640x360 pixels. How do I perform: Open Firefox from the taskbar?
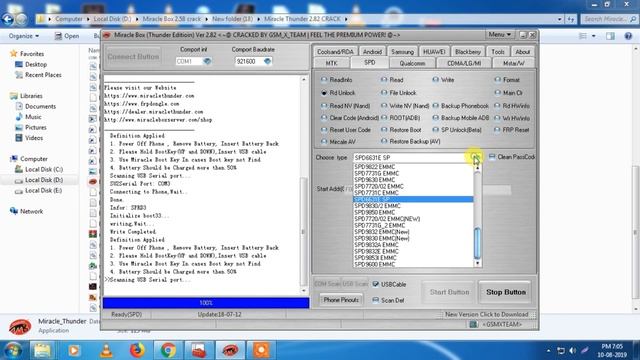point(137,350)
